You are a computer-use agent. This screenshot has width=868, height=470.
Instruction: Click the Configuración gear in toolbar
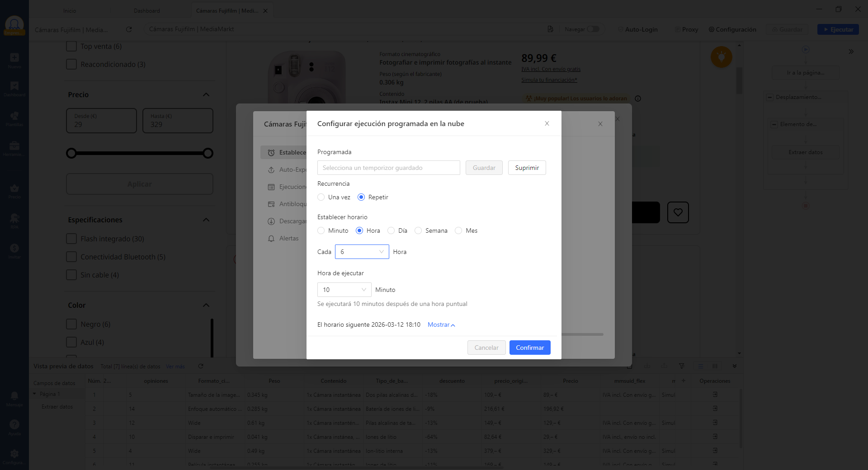coord(732,29)
